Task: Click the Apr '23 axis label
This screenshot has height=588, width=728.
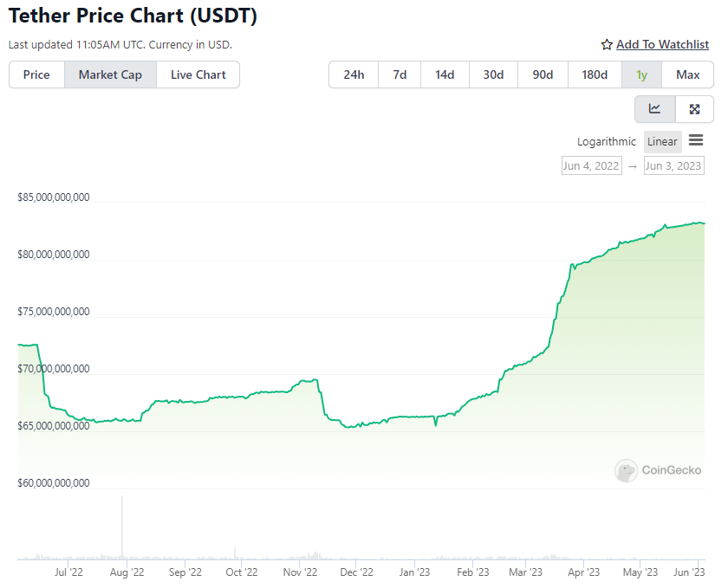Action: (584, 572)
